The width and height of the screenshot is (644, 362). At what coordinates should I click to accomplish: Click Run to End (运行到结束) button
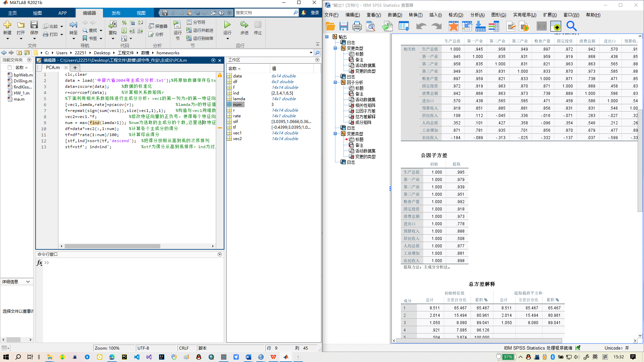(x=200, y=38)
